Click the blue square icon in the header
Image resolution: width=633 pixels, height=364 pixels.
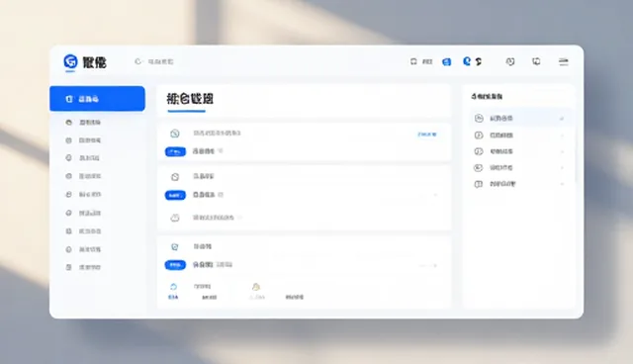446,61
